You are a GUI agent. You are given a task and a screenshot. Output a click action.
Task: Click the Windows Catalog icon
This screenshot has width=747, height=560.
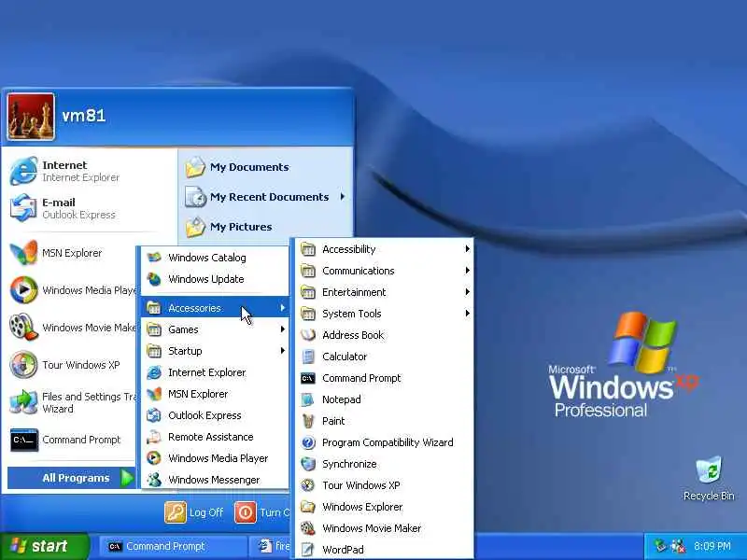154,258
